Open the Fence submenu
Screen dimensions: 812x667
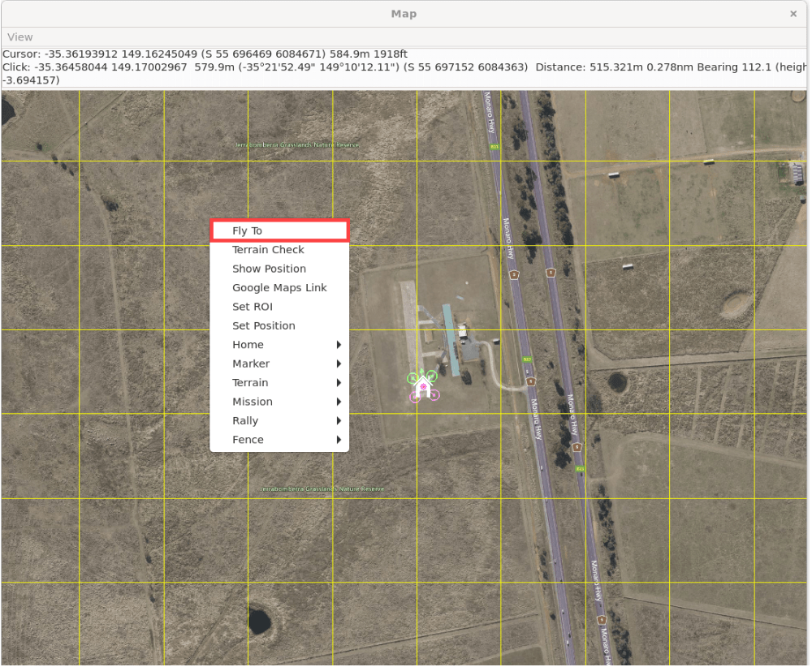tap(279, 440)
